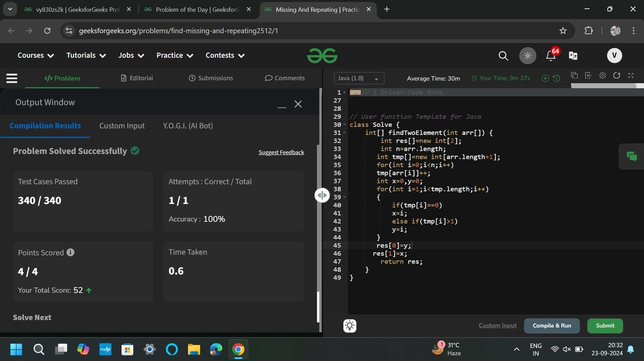
Task: Toggle the light/dark theme sun button
Action: [x=528, y=55]
